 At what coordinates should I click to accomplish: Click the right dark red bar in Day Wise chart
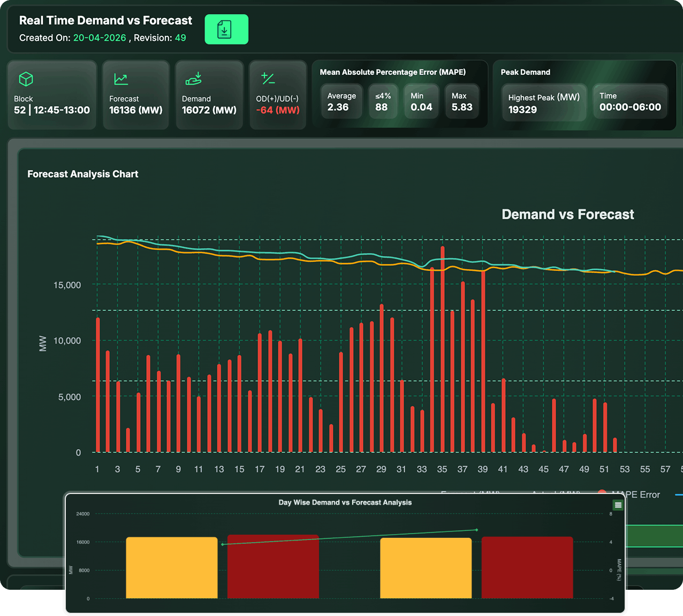pos(527,568)
